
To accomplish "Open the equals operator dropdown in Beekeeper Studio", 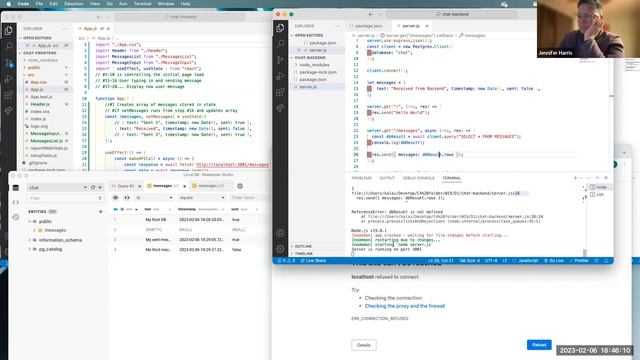I will coord(202,198).
